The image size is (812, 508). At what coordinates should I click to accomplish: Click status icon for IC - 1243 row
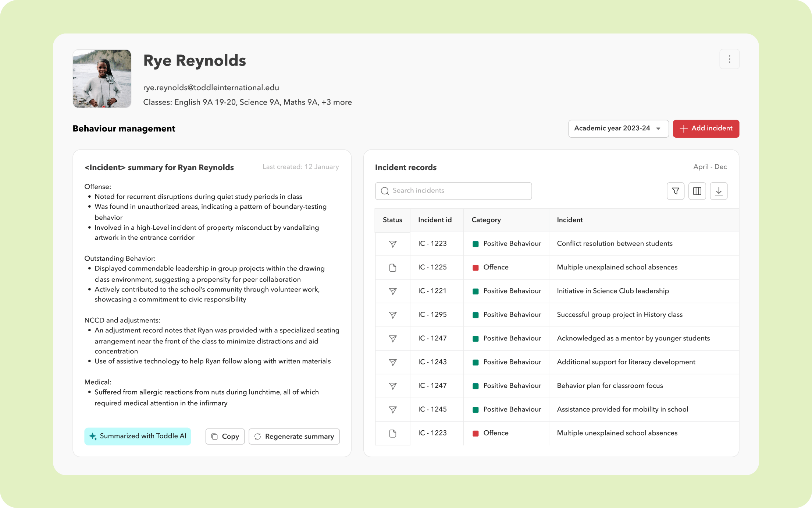pos(393,362)
